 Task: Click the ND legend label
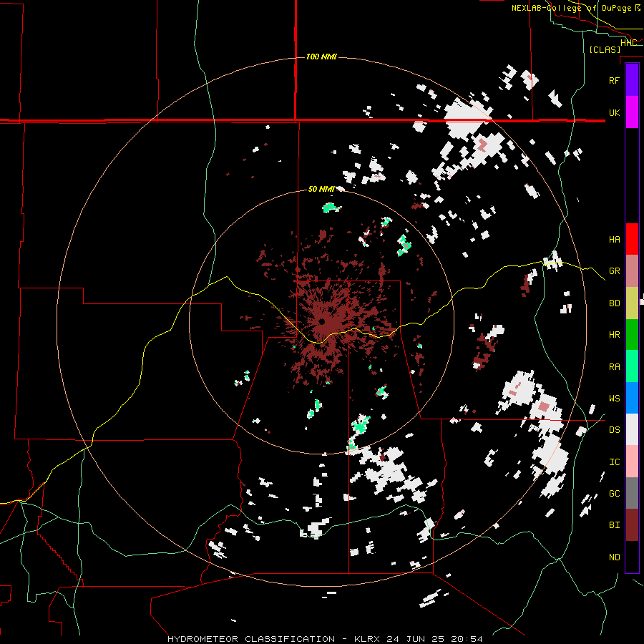point(614,557)
